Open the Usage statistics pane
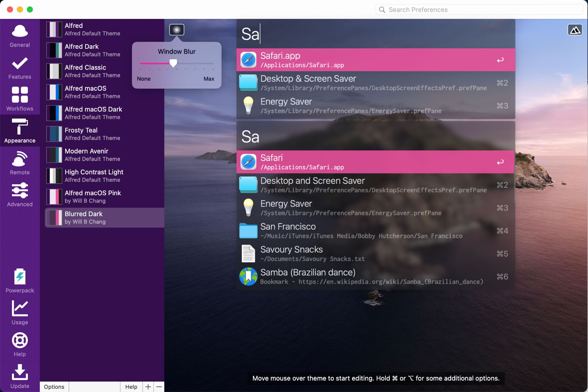 [x=20, y=312]
